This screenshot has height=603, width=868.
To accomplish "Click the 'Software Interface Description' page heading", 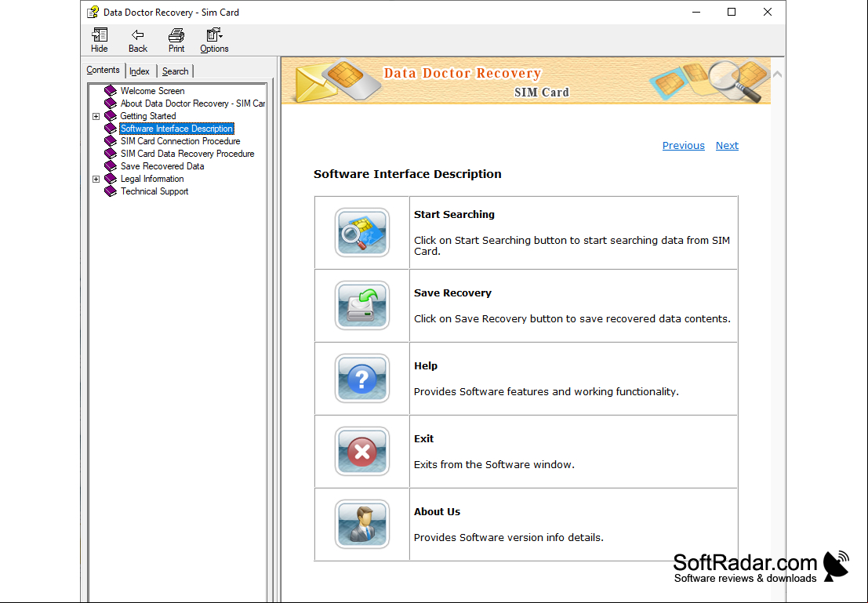I will click(x=408, y=174).
